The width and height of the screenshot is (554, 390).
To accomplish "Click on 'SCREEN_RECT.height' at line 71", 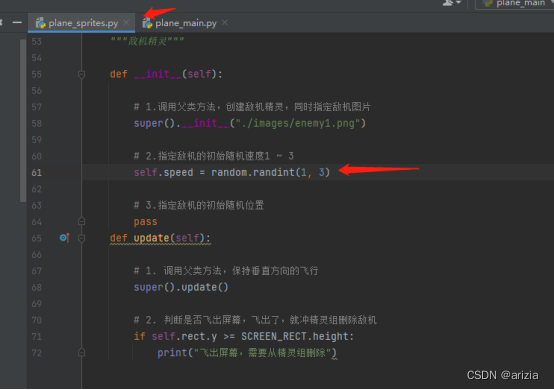I will click(x=295, y=336).
